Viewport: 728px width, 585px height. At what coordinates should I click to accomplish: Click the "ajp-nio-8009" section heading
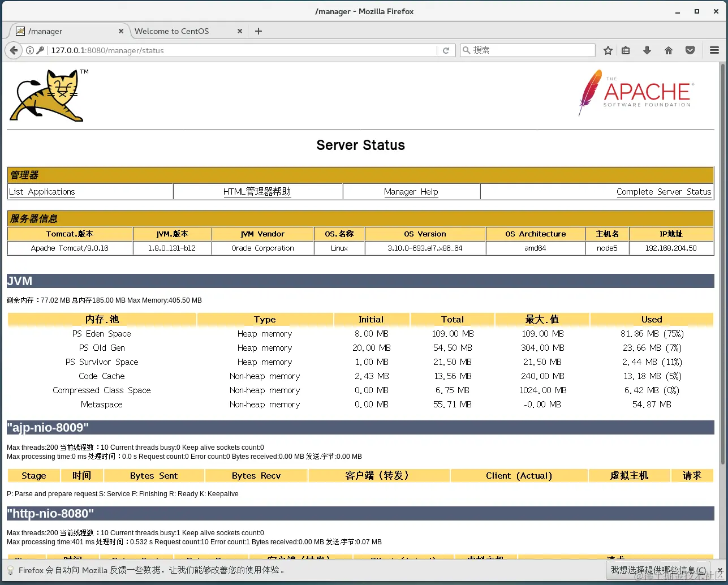pos(360,428)
